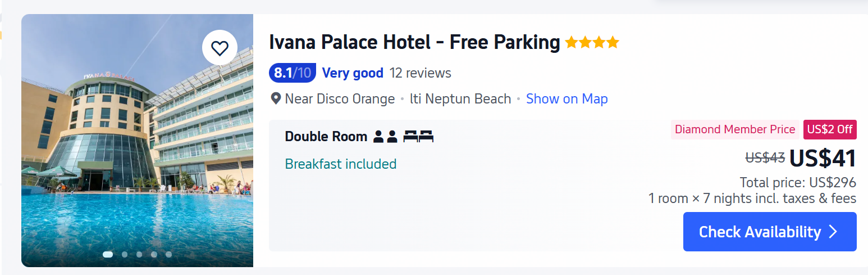Open the 12 reviews link
Screen dimensions: 868x275
tap(421, 73)
